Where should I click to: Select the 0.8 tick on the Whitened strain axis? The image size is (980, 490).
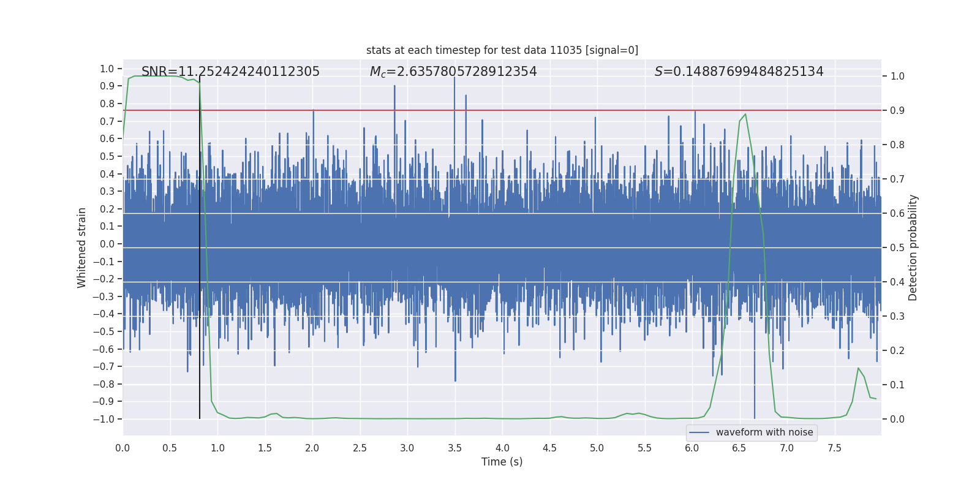pos(107,104)
